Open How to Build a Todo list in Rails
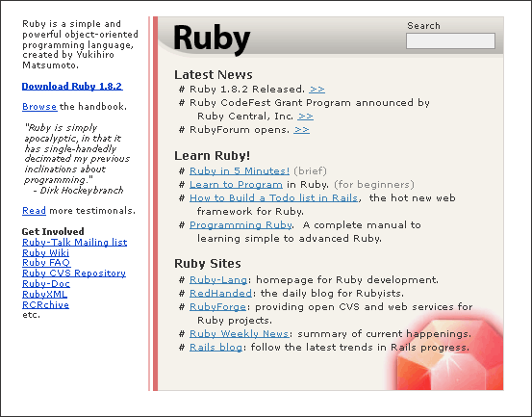532x417 pixels. 274,198
